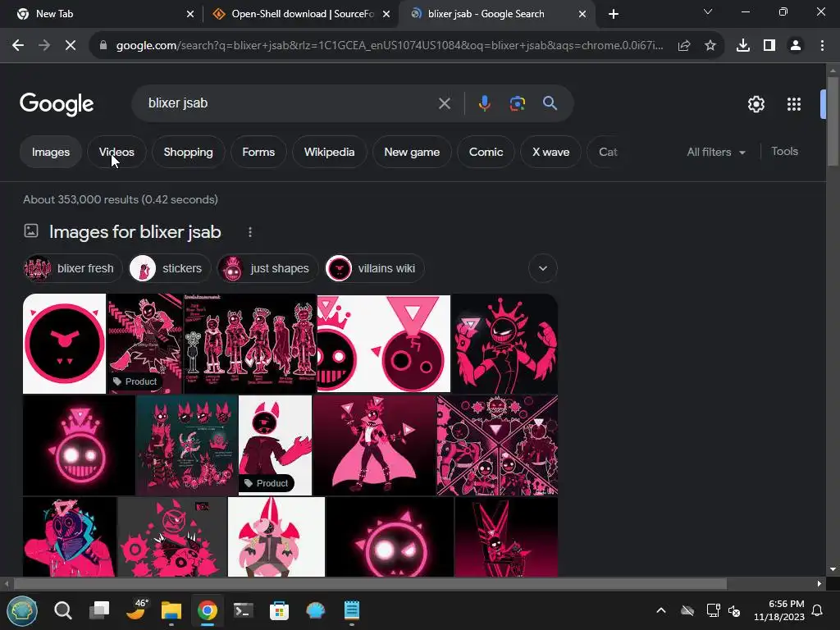The image size is (840, 630).
Task: Search by image with Google Lens icon
Action: [x=518, y=103]
